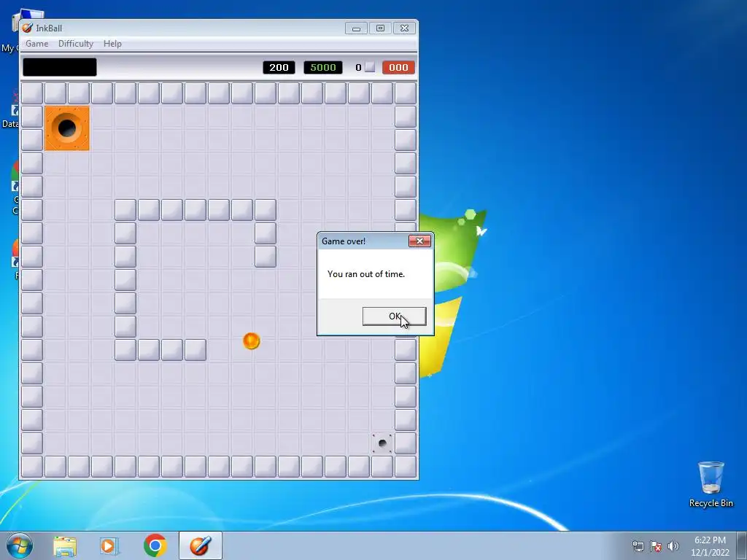
Task: Click the orange hole tile
Action: point(66,128)
